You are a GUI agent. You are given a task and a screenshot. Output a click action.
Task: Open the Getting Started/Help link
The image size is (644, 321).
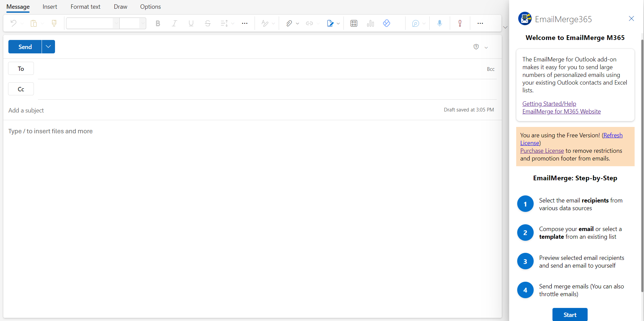click(549, 104)
